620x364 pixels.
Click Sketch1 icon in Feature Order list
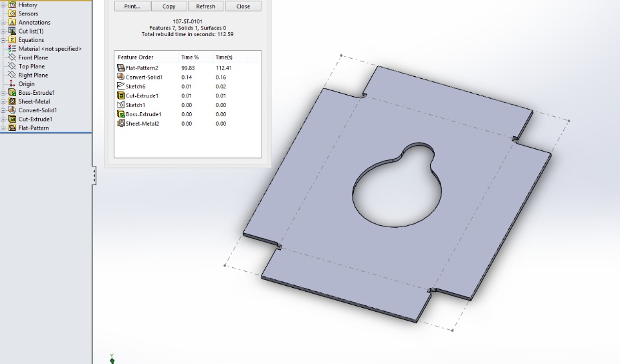pos(121,105)
